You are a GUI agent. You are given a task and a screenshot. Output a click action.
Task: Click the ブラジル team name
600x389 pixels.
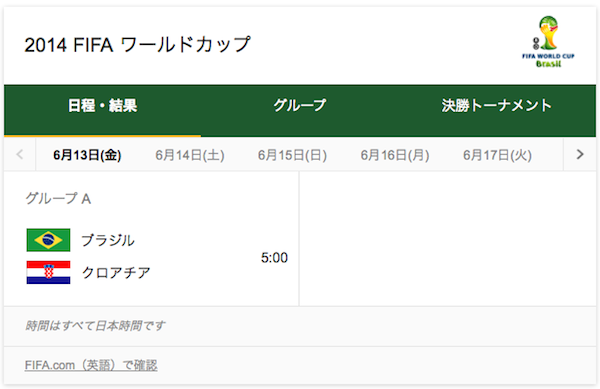click(x=108, y=240)
